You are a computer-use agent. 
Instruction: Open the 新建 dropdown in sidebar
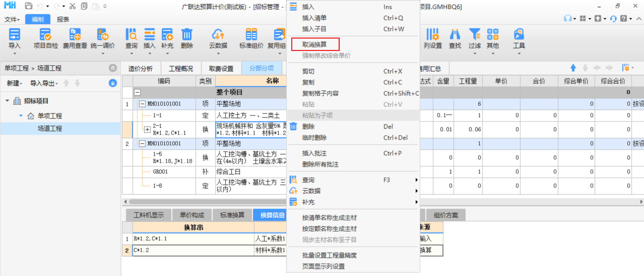pyautogui.click(x=14, y=83)
